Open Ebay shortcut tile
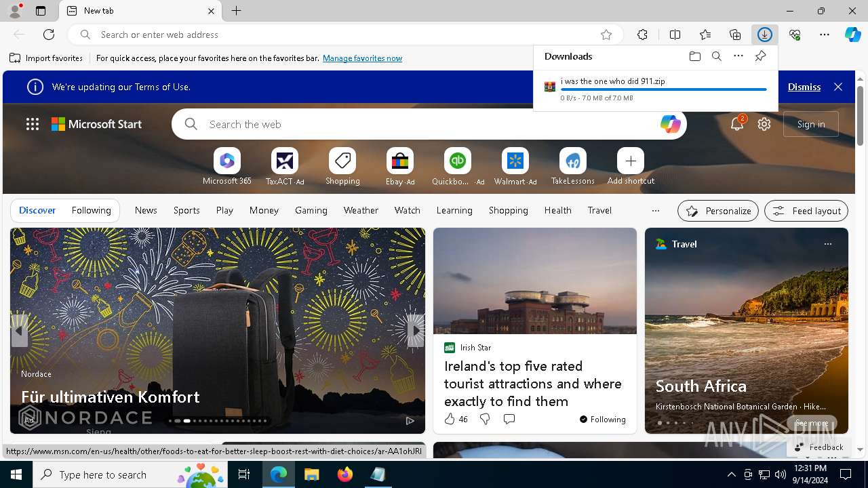 [x=400, y=167]
